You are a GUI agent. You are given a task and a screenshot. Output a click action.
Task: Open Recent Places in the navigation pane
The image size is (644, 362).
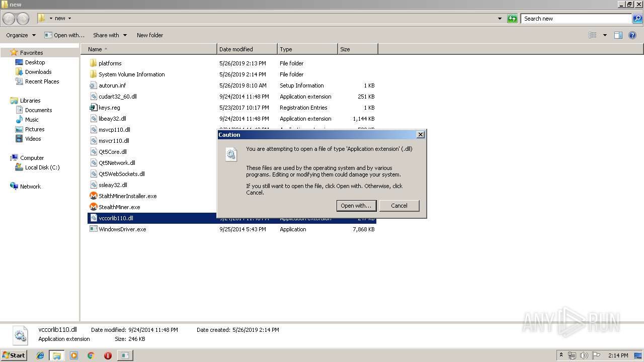click(42, 81)
